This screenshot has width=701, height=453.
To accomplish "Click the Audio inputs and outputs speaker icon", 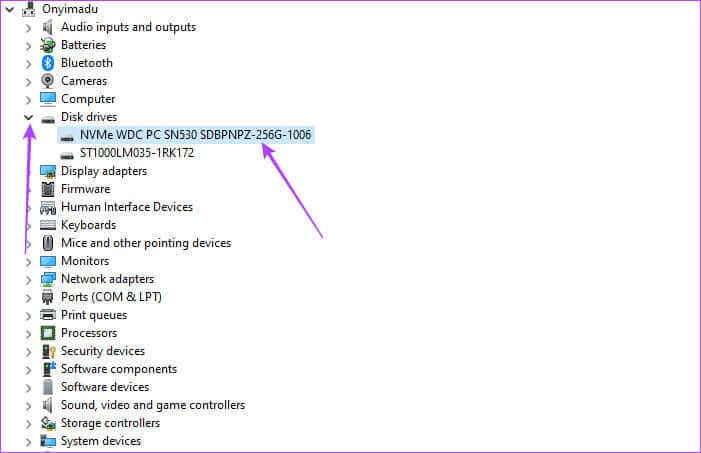I will [47, 27].
